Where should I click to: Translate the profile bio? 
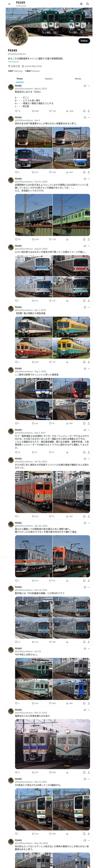point(14,62)
